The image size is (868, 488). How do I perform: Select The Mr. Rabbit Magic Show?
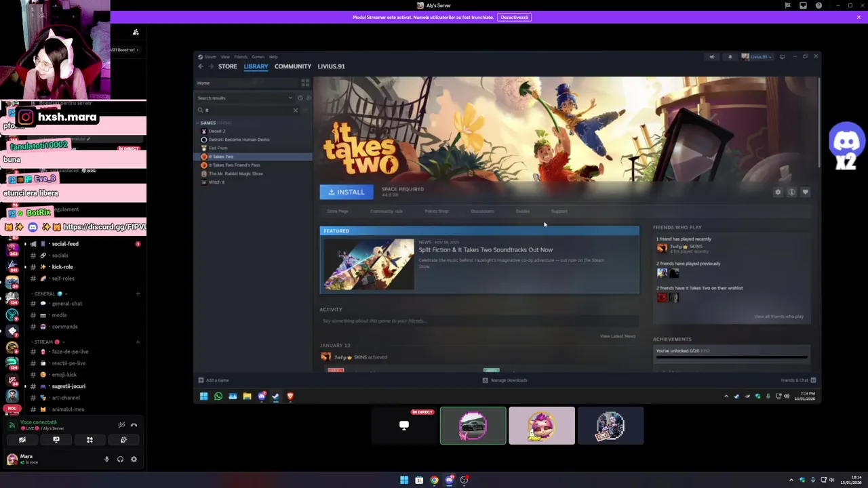click(x=235, y=174)
